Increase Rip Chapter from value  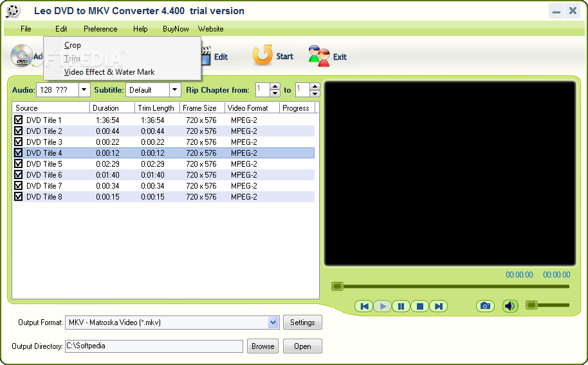[275, 87]
